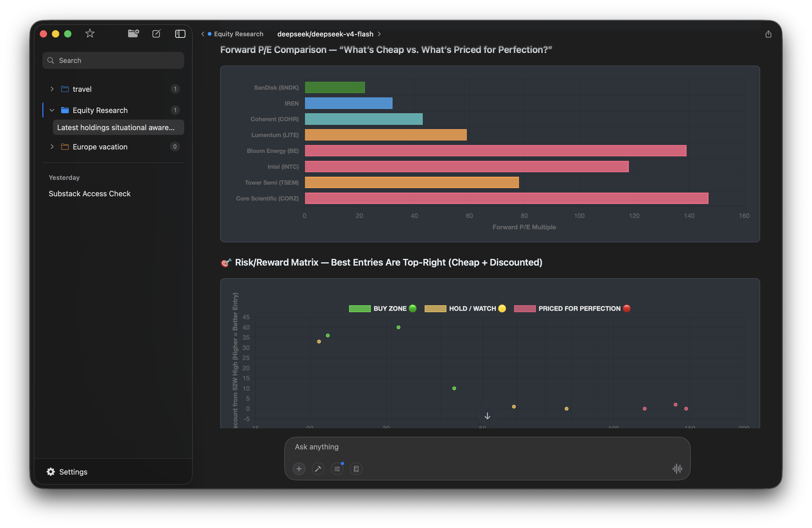Click the document icon in the composer

coord(356,469)
